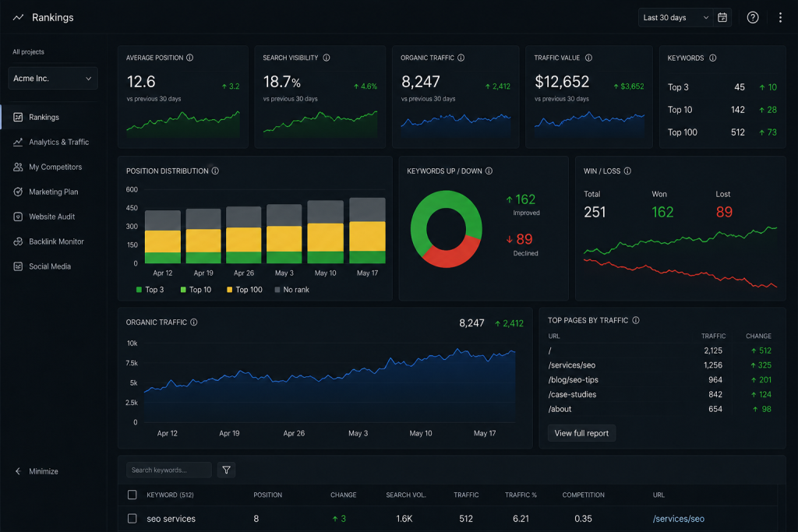Click the Lost value 89
This screenshot has height=532, width=798.
[724, 212]
